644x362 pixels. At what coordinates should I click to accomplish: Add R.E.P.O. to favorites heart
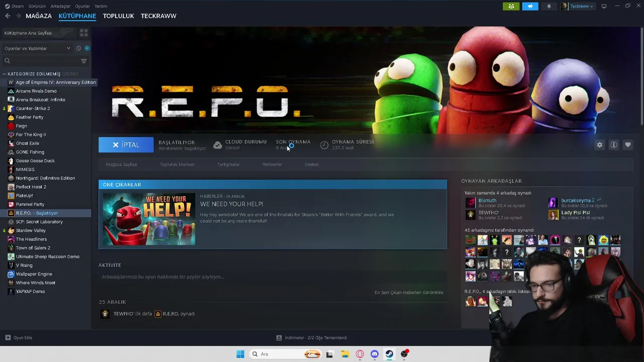point(627,145)
